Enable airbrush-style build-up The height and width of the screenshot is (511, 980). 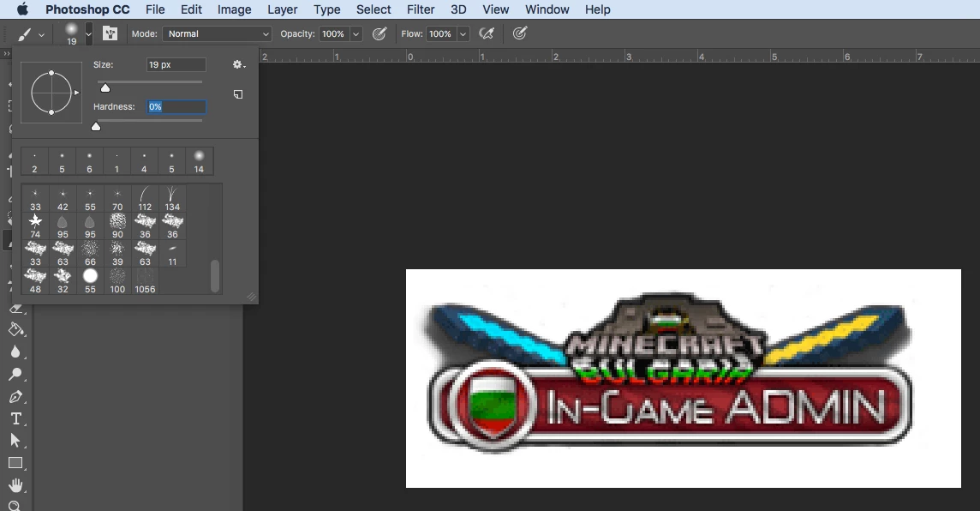tap(487, 33)
